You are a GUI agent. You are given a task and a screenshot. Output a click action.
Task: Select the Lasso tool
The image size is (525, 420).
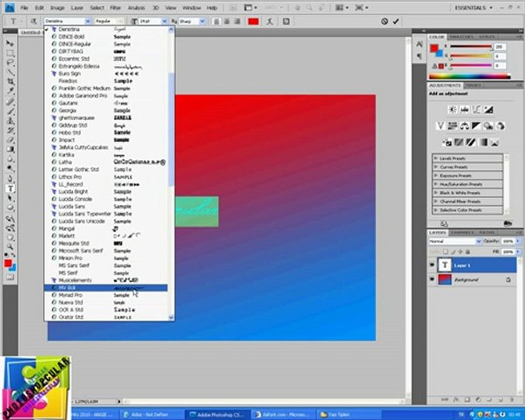tap(10, 62)
